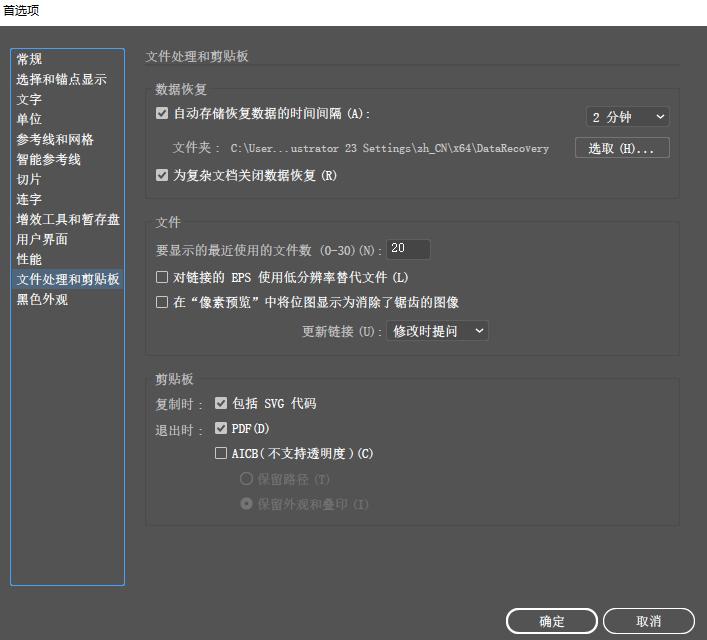Image resolution: width=707 pixels, height=640 pixels.
Task: Click the DataRecovery folder path text
Action: coord(390,148)
